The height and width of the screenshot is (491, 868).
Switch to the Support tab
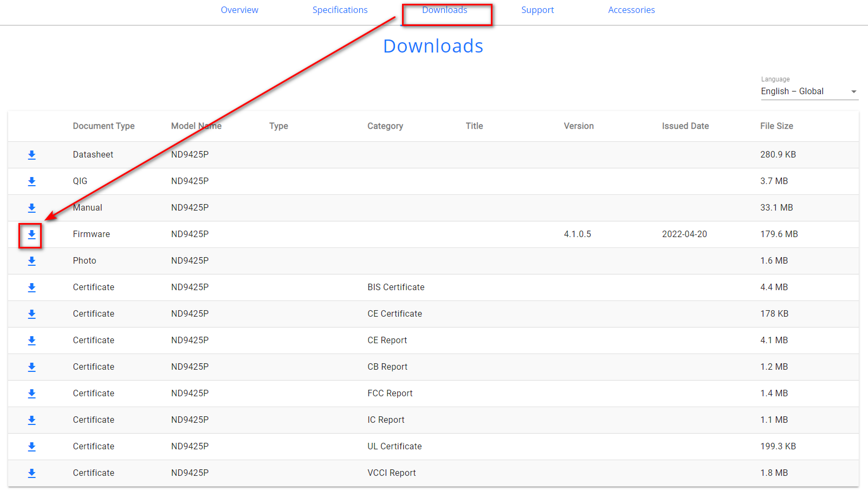click(x=537, y=10)
